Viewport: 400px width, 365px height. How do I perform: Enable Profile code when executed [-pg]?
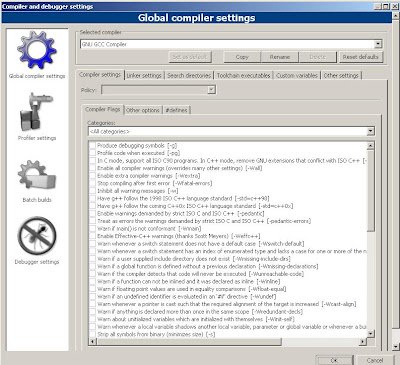tap(92, 153)
